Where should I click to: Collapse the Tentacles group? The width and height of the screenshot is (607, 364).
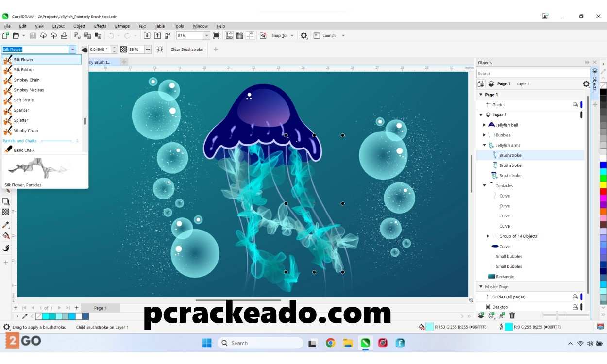pos(484,186)
